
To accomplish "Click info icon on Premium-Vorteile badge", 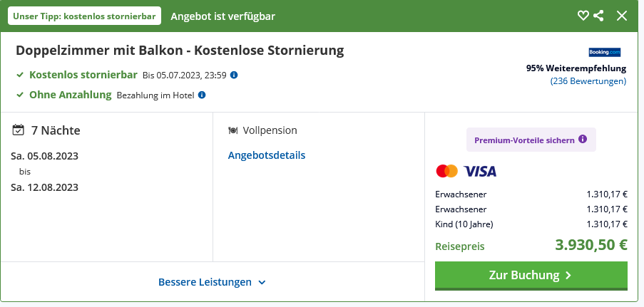I will [583, 139].
